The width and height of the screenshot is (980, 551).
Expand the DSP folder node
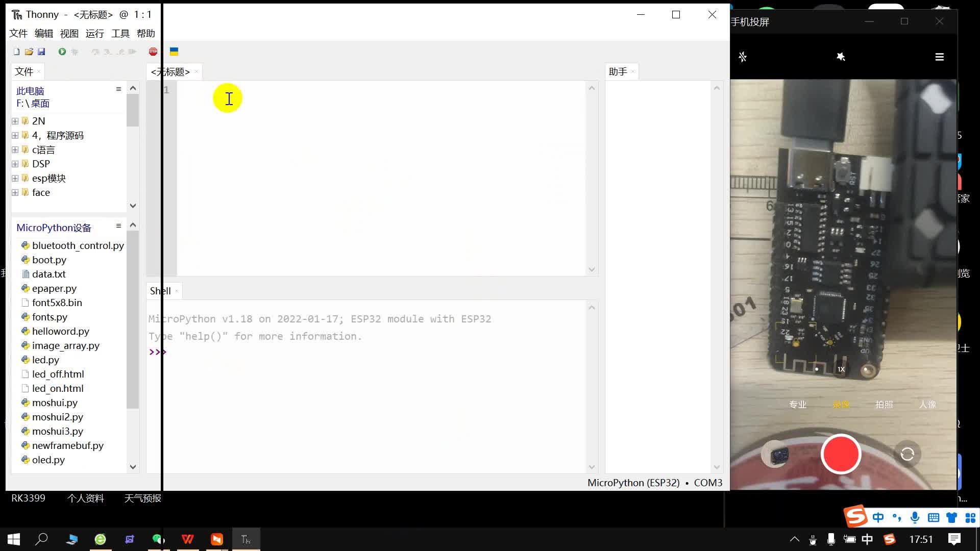[15, 164]
